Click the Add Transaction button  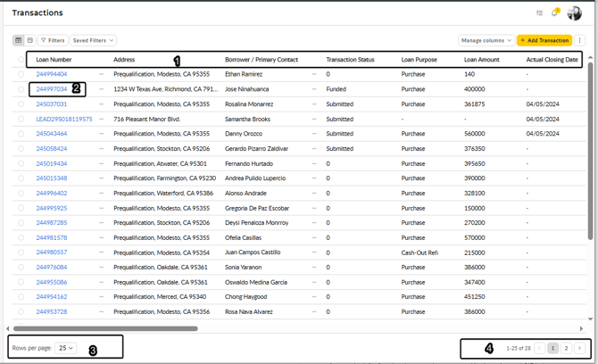(544, 40)
